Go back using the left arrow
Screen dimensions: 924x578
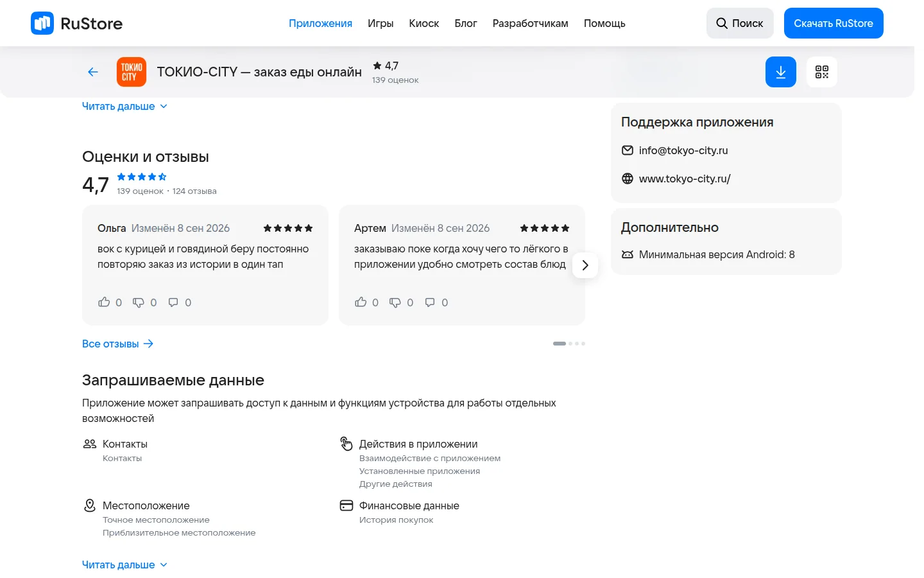click(x=93, y=72)
